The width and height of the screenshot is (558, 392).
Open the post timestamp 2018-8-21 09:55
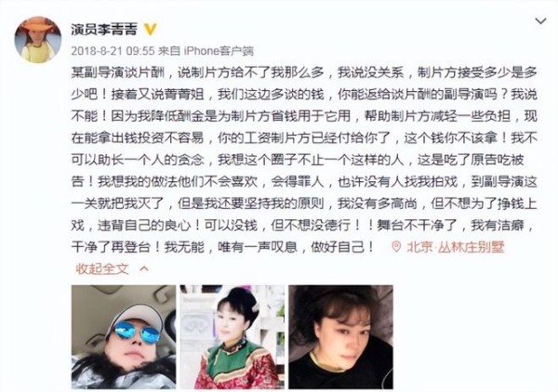tap(113, 51)
